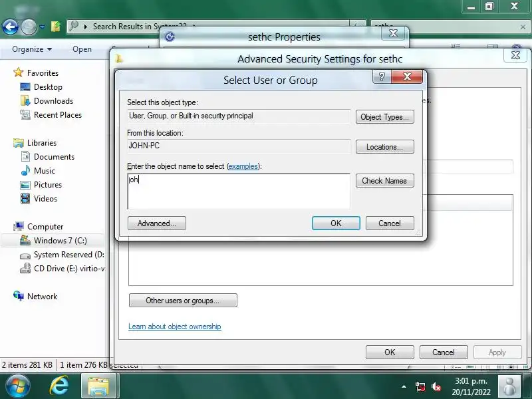The width and height of the screenshot is (532, 399).
Task: Click OK in Advanced Security Settings window
Action: (x=390, y=352)
